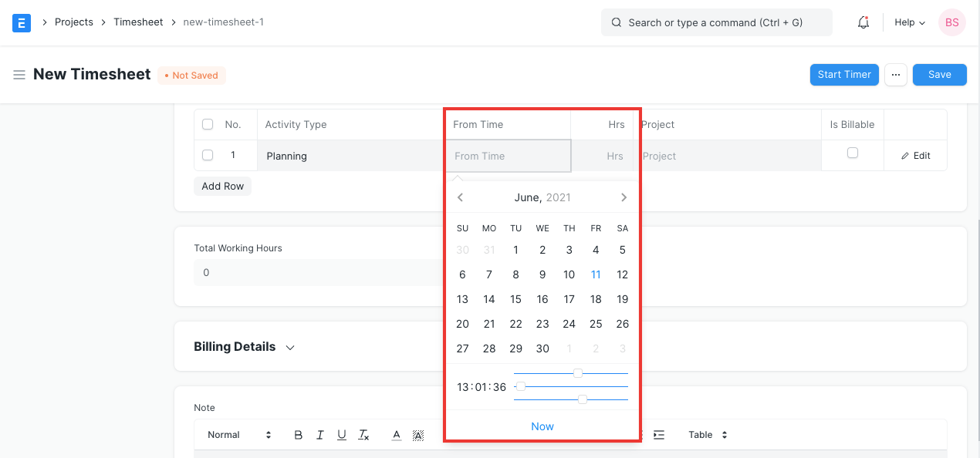Enable the Is Billable checkbox on row 1
The height and width of the screenshot is (458, 980).
(851, 153)
